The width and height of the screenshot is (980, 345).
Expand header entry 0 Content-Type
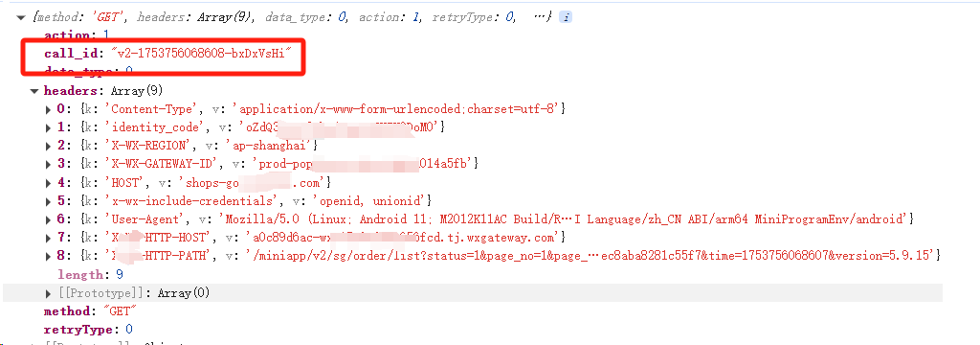(x=49, y=109)
